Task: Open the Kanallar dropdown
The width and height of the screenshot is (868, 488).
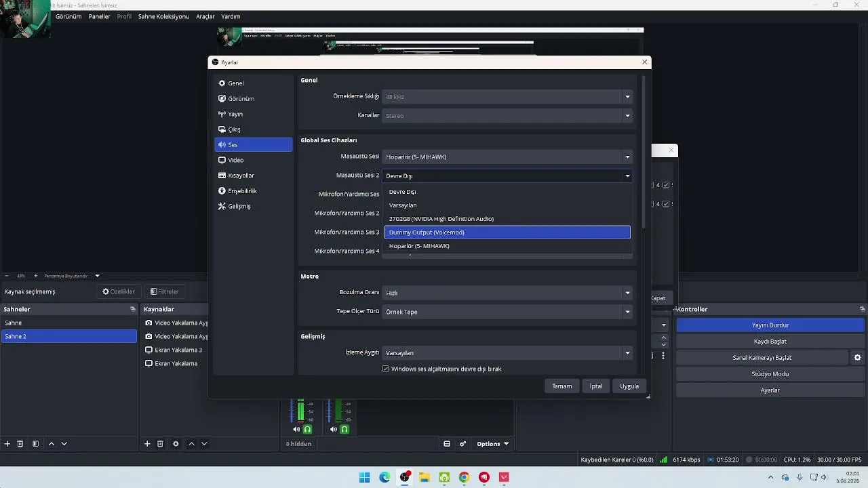Action: pos(507,116)
